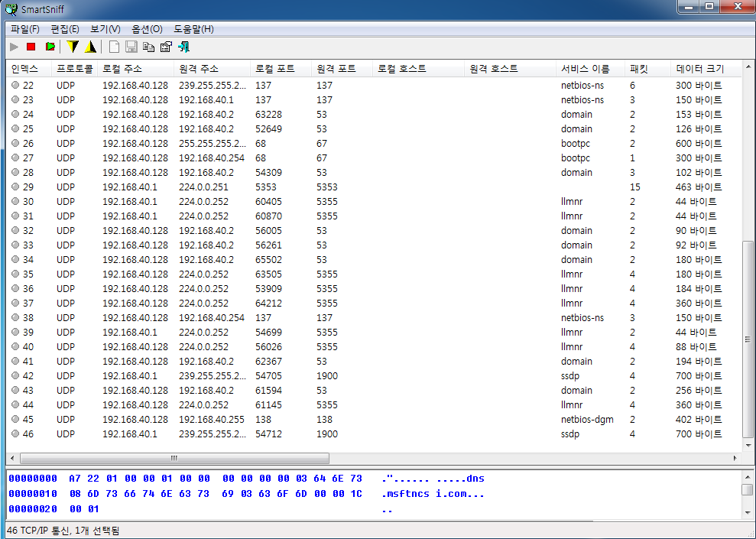Sort by the 원격 주소 column header

point(213,69)
